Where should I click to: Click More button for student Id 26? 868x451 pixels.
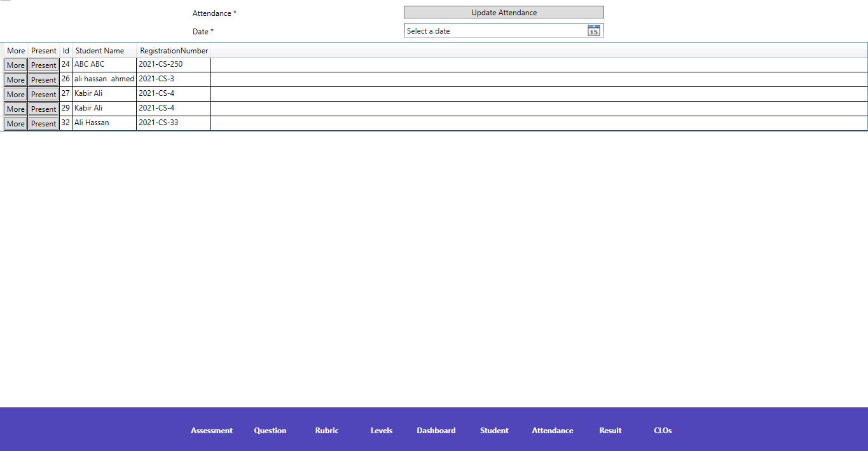click(x=16, y=80)
